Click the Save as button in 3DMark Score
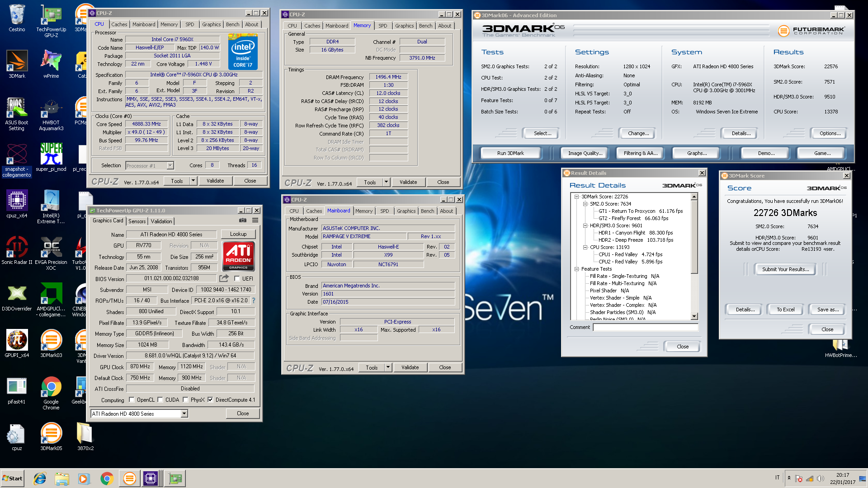Image resolution: width=868 pixels, height=488 pixels. point(828,310)
